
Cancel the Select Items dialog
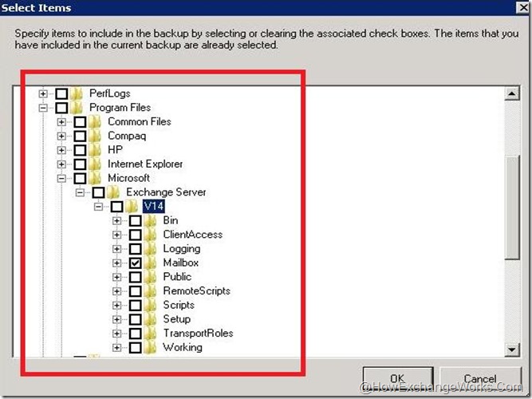pos(480,378)
